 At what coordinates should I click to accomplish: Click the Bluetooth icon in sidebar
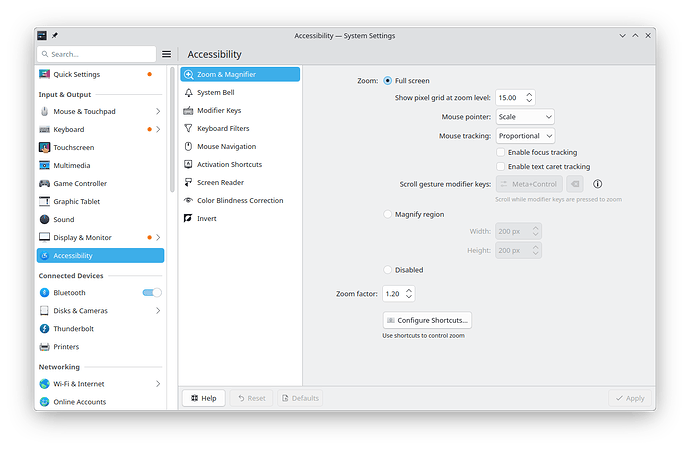point(44,292)
